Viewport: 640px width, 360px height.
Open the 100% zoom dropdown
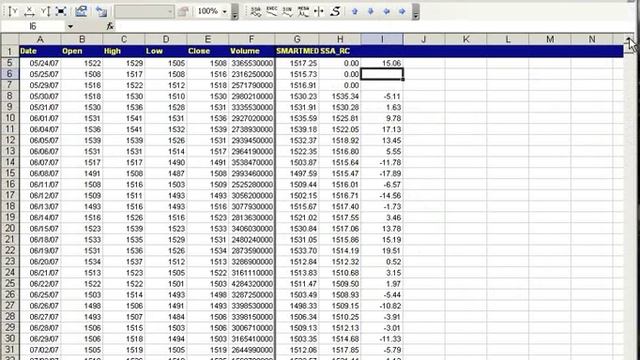coord(224,11)
